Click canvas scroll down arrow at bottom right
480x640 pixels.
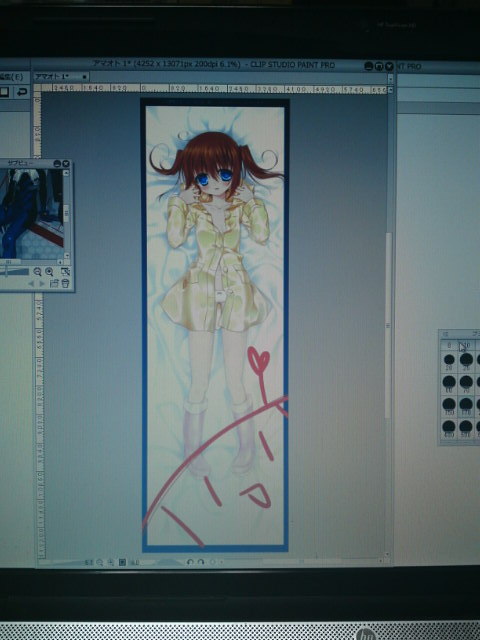387,554
